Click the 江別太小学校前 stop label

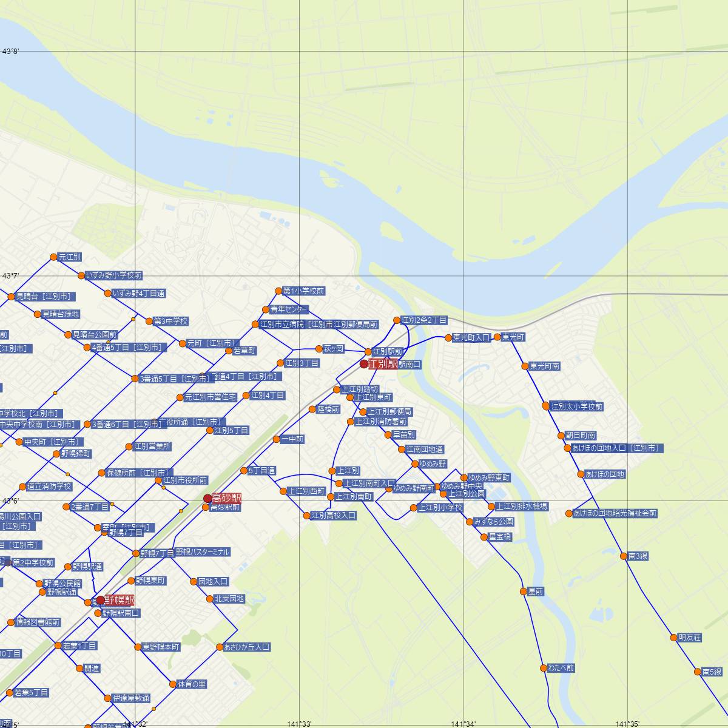tap(576, 406)
